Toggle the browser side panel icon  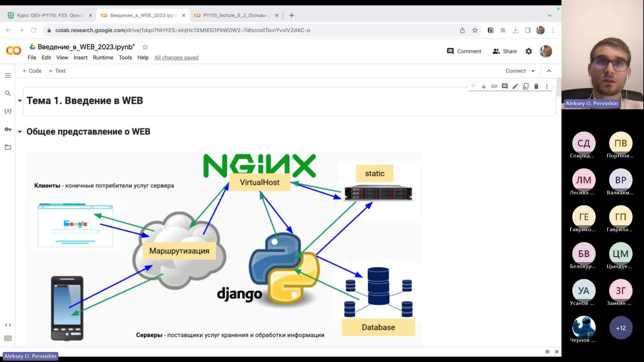[528, 30]
